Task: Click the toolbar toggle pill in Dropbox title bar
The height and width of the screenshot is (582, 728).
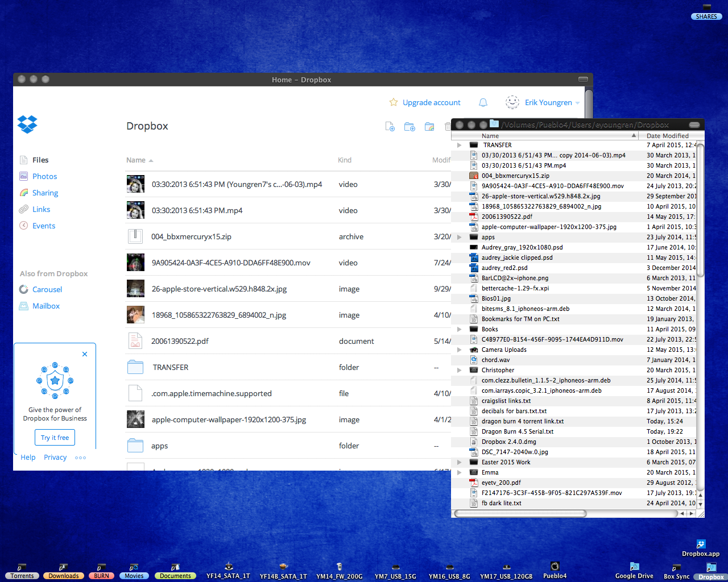Action: 583,80
